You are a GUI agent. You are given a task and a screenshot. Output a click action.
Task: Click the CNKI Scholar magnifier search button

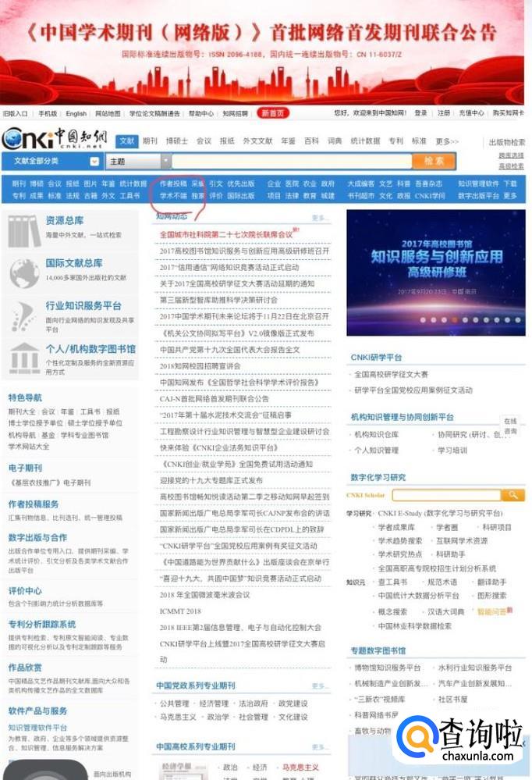click(x=512, y=494)
